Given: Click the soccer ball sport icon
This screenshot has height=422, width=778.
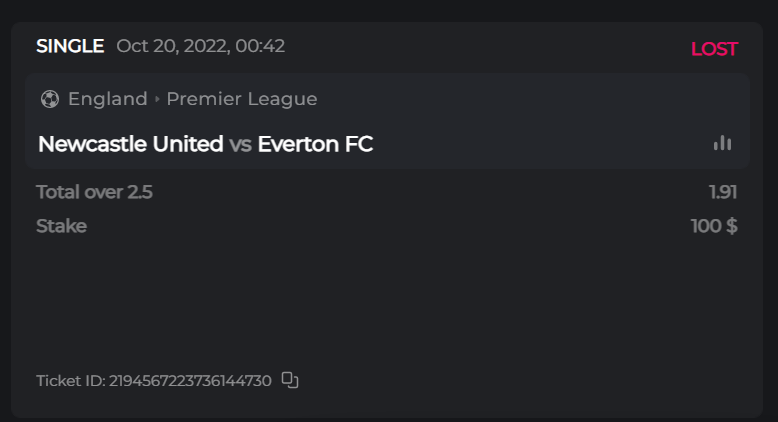Looking at the screenshot, I should [50, 99].
